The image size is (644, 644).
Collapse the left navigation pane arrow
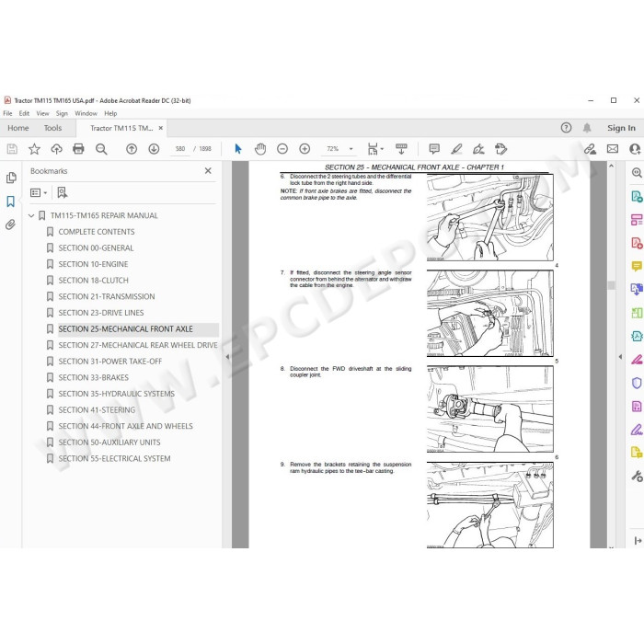tap(227, 357)
